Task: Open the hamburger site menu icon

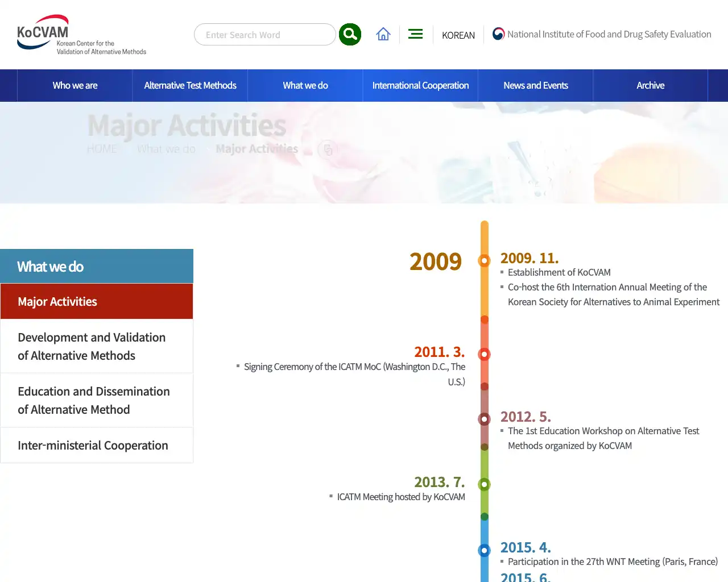Action: tap(416, 35)
